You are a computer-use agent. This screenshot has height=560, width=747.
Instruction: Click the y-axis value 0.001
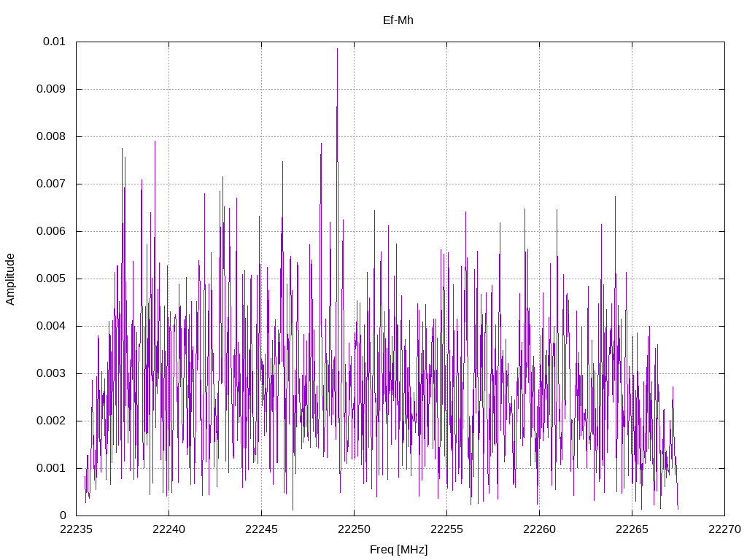click(x=51, y=468)
